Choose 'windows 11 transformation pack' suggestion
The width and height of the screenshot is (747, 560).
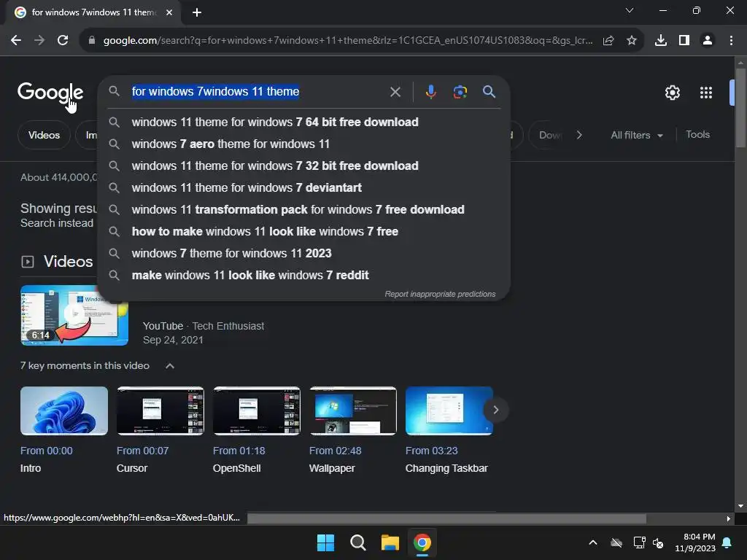point(304,209)
